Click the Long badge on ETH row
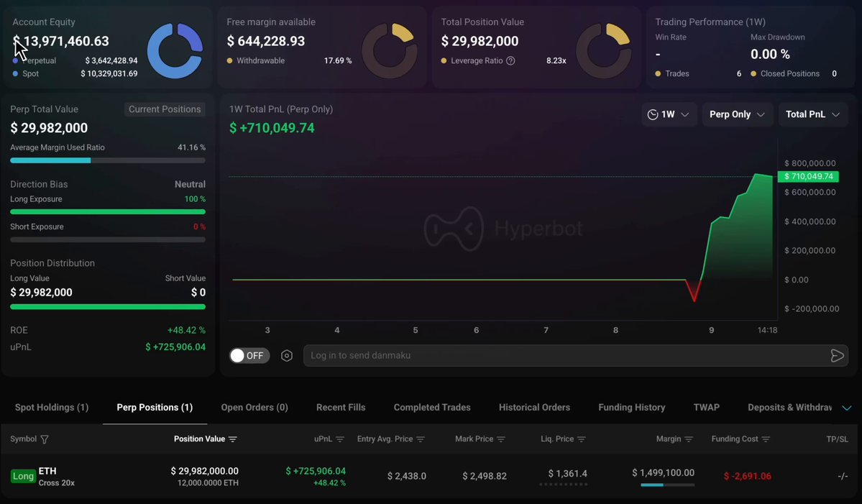 click(23, 476)
